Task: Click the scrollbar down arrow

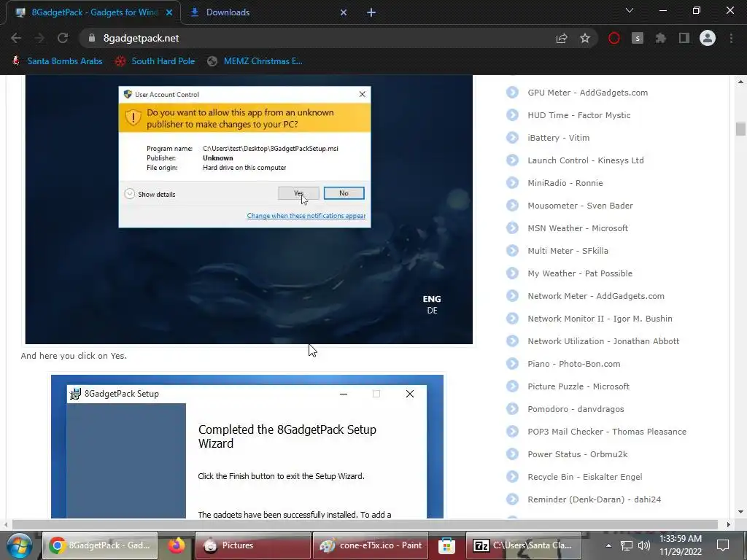Action: [x=740, y=513]
